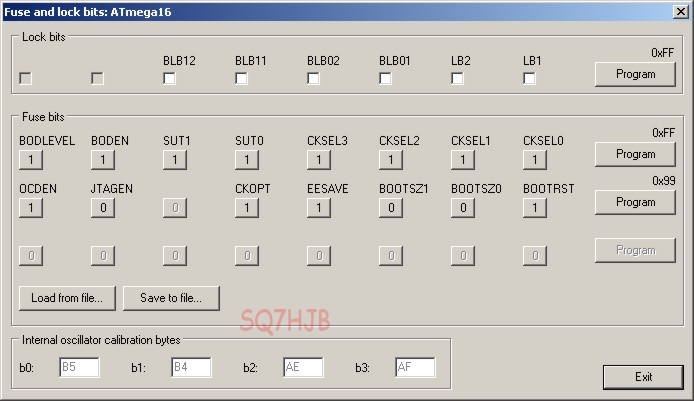The image size is (694, 401).
Task: Select the b1 calibration byte field
Action: 191,367
